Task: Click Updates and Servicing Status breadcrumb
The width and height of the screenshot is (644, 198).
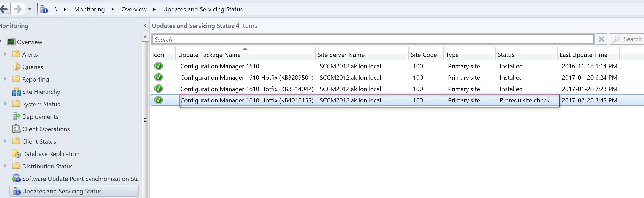Action: tap(203, 9)
